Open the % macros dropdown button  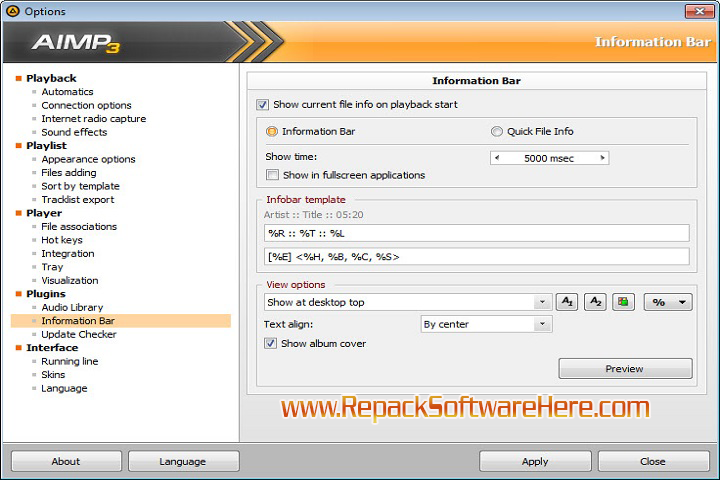(x=668, y=302)
